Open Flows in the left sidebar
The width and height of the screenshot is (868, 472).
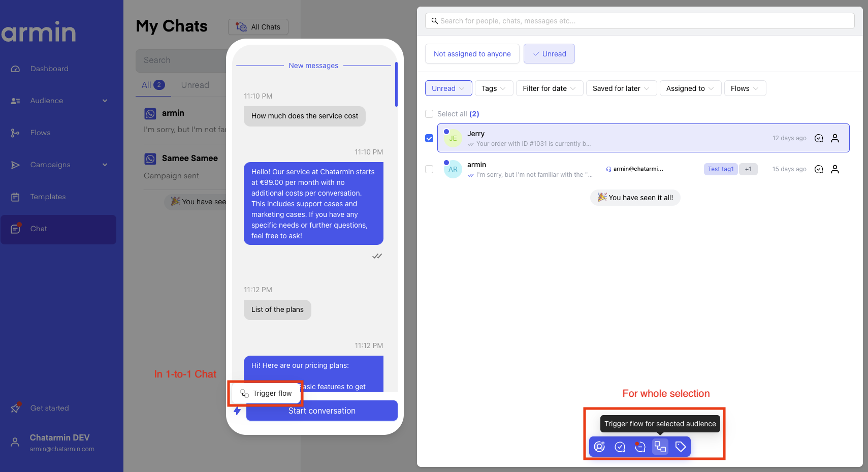click(40, 133)
